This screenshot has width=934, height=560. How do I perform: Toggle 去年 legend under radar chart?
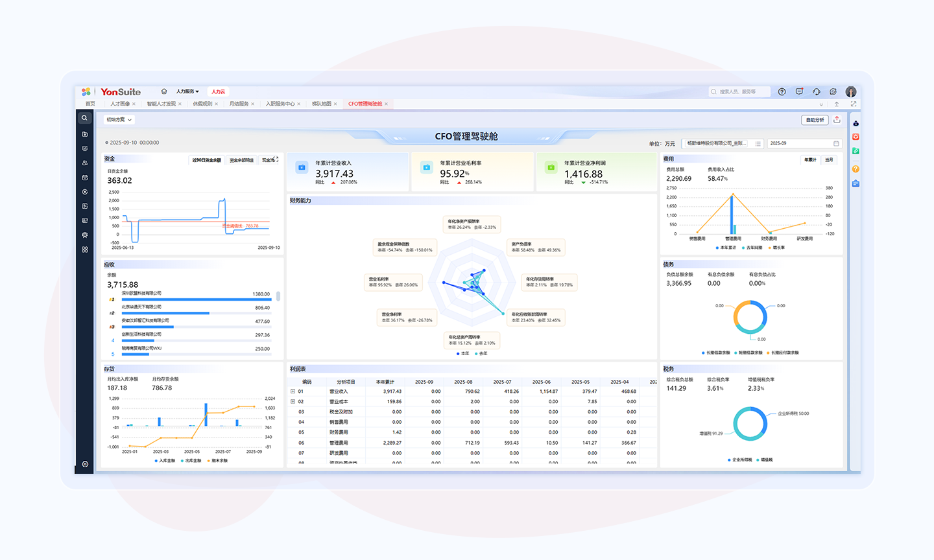(x=481, y=353)
